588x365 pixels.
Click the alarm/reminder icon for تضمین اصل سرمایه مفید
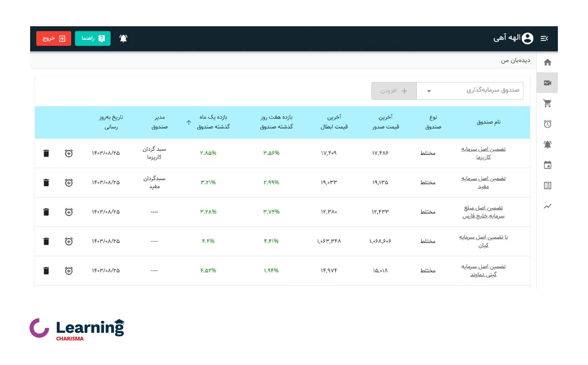pyautogui.click(x=68, y=183)
